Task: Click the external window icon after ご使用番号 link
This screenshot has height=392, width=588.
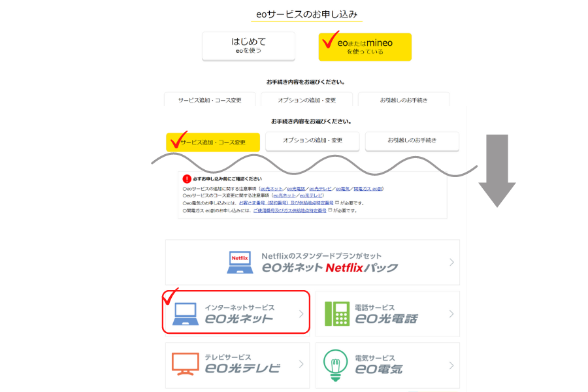Action: (x=330, y=210)
